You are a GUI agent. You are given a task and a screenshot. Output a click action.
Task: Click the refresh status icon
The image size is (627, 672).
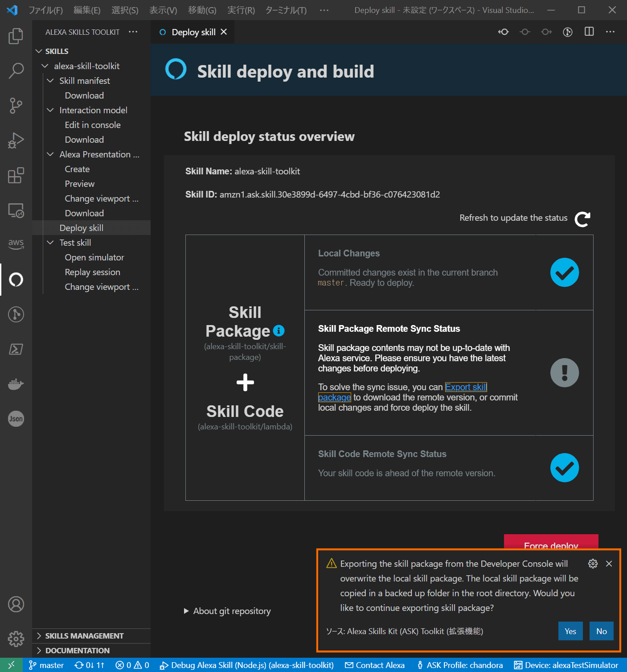click(x=582, y=219)
